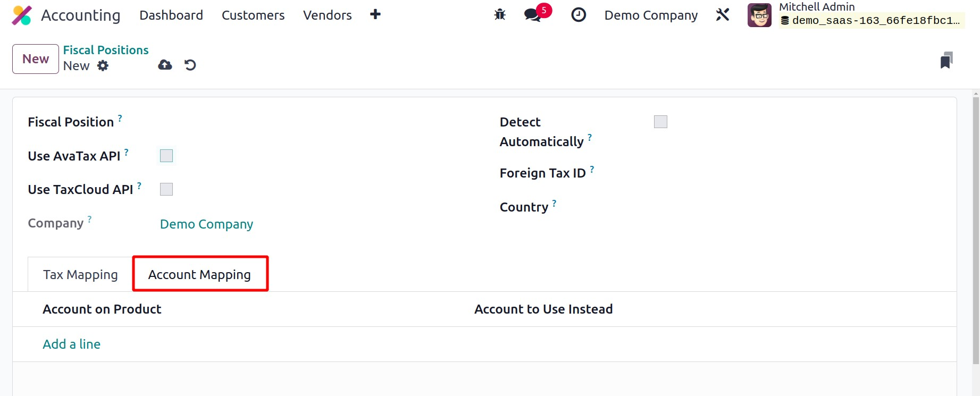This screenshot has height=396, width=980.
Task: Click the Accounting app logo icon
Action: (x=22, y=15)
